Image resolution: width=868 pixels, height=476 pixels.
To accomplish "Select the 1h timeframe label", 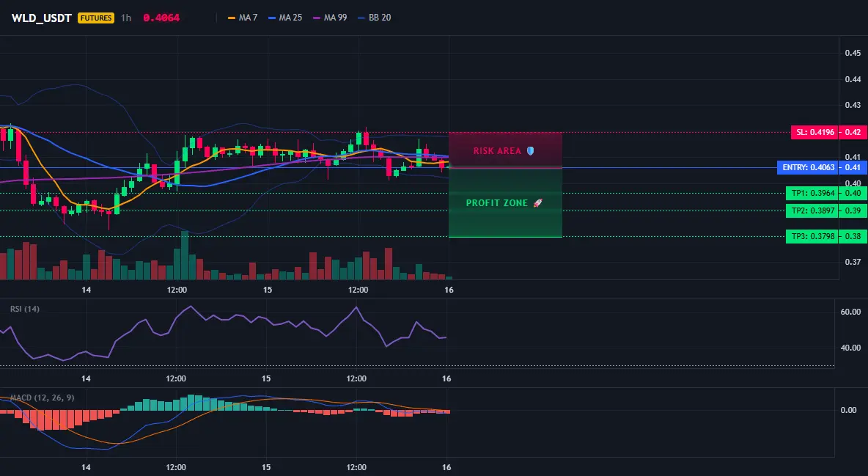I will click(x=126, y=18).
